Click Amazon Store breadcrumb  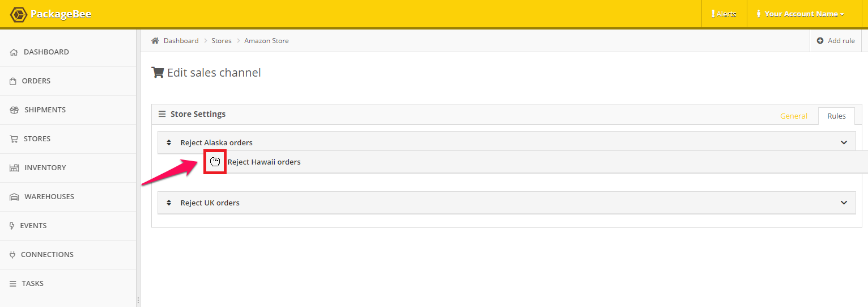click(x=266, y=41)
